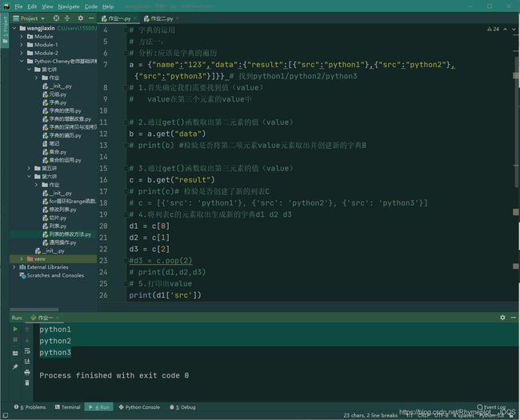
Task: Collapse the Python-Cheney folder
Action: (22, 61)
